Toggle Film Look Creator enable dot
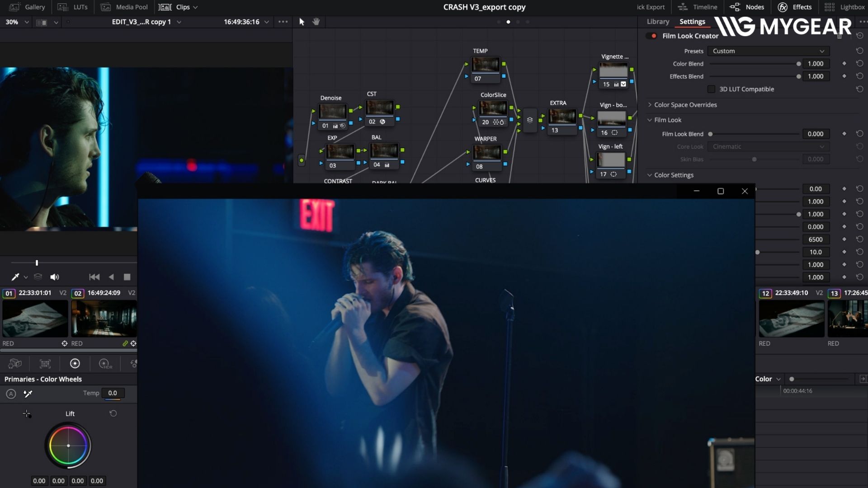The height and width of the screenshot is (488, 868). pos(653,36)
